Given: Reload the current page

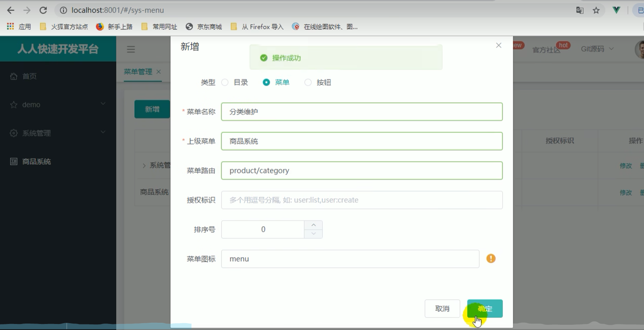Looking at the screenshot, I should (x=43, y=10).
